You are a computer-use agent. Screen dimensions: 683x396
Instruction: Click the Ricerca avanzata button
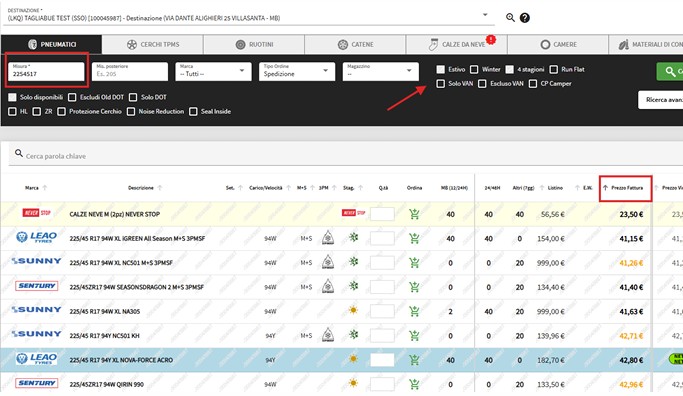[661, 100]
